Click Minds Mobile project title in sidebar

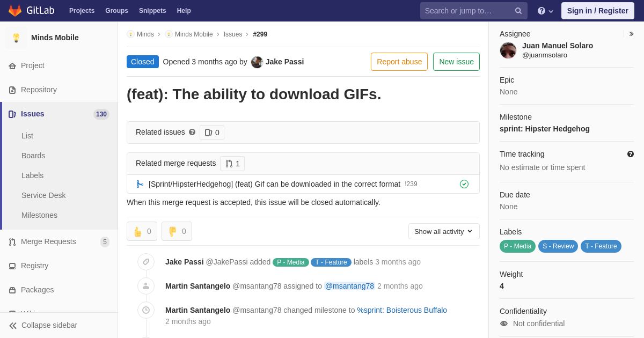[x=55, y=38]
